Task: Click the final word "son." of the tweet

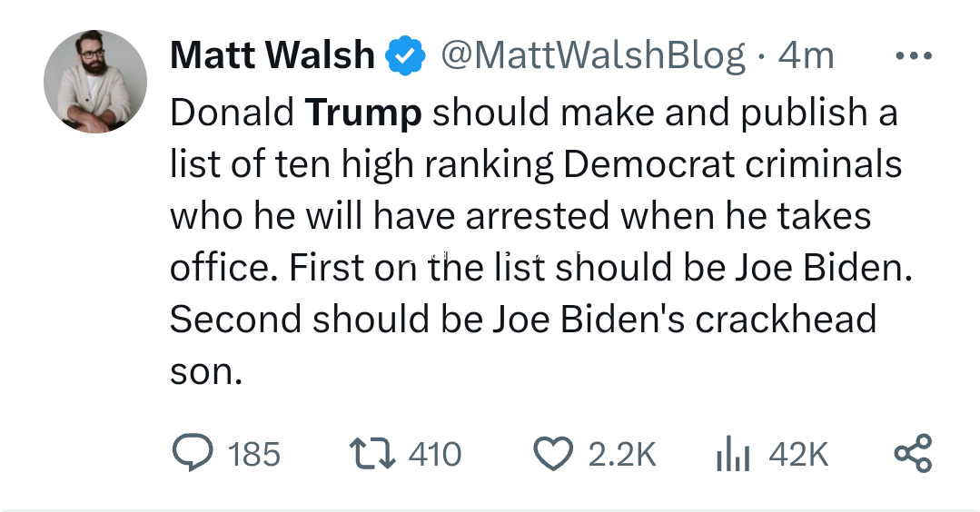Action: click(206, 371)
